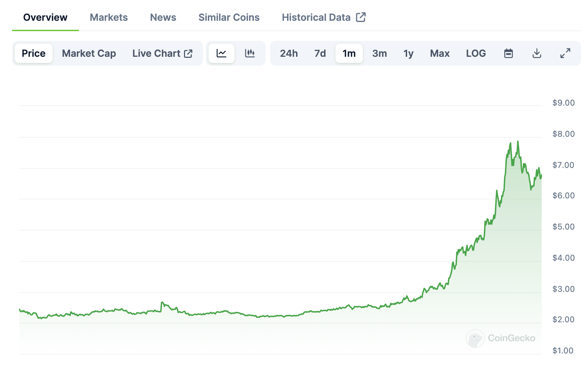Viewport: 588px width, 369px height.
Task: Set time range to 24h
Action: 289,53
